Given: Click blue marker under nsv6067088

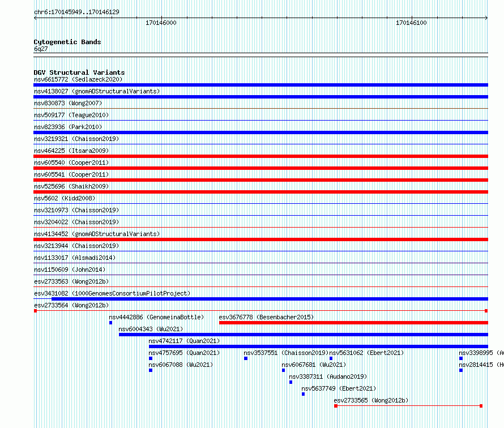Looking at the screenshot, I should 151,370.
